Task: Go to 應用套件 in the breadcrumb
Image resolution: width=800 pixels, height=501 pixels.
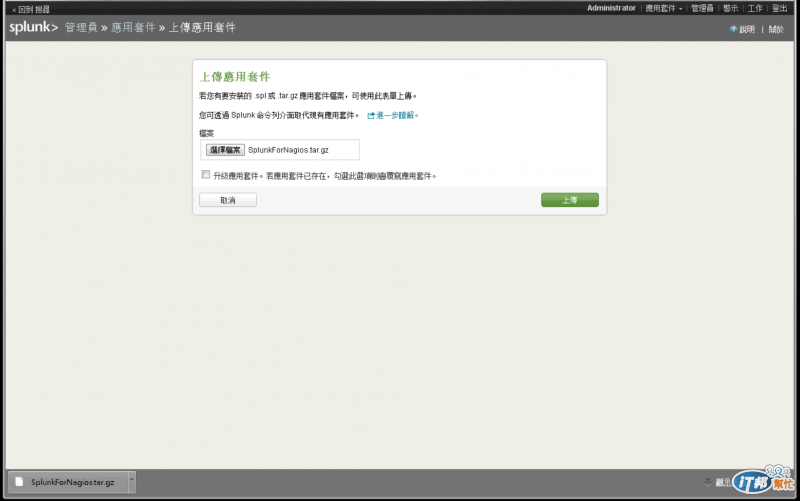Action: coord(133,28)
